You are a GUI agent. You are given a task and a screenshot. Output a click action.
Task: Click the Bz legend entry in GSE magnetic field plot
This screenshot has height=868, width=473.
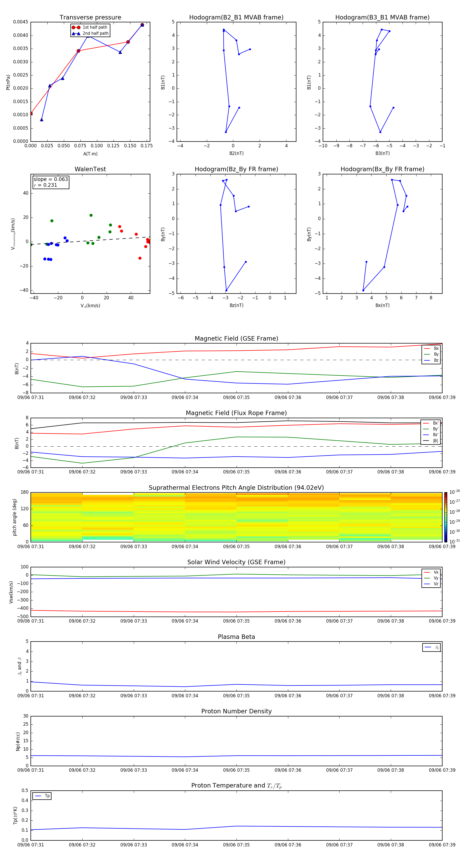pyautogui.click(x=431, y=360)
